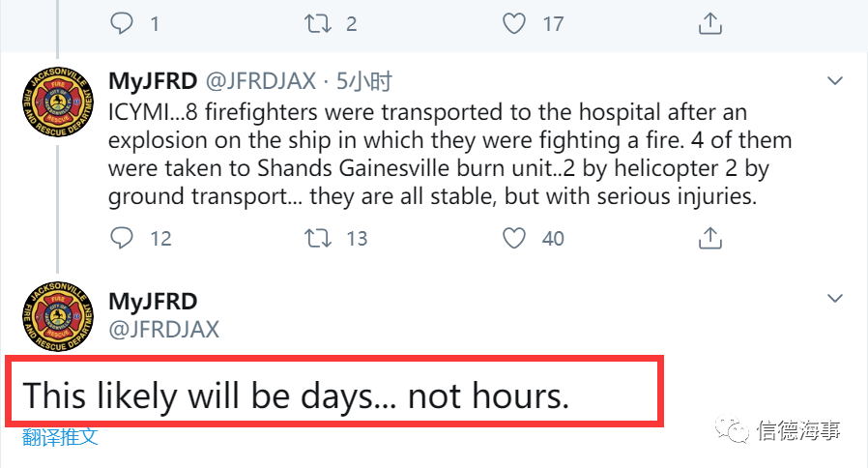Open dropdown chevron on main MyJFRD tweet

click(x=835, y=299)
